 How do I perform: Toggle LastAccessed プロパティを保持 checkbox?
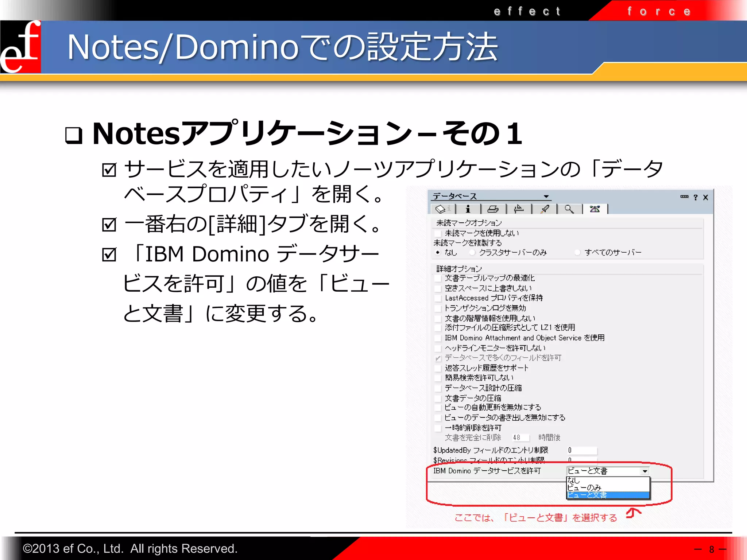pyautogui.click(x=438, y=298)
